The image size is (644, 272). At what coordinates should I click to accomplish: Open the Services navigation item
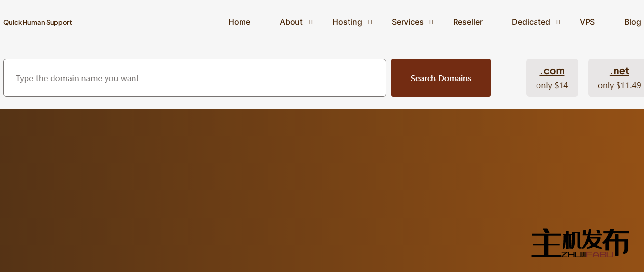(x=407, y=22)
